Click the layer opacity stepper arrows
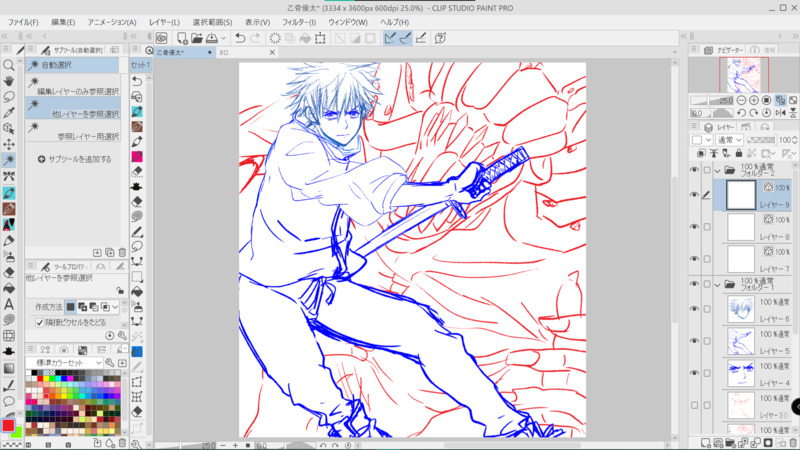 (x=795, y=140)
